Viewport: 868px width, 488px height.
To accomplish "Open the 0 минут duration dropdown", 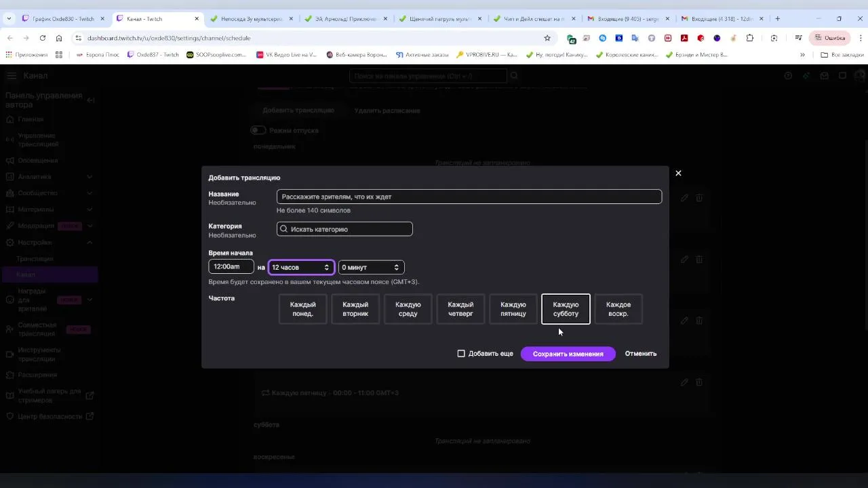I will pos(372,267).
